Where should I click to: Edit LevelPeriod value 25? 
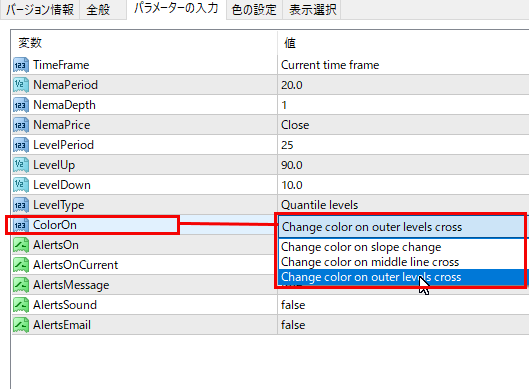(403, 145)
